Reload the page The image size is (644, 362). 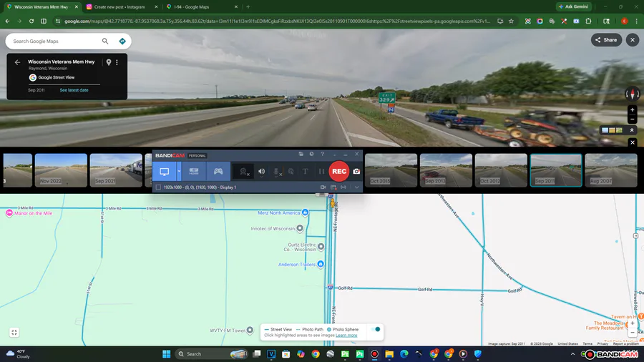tap(31, 21)
